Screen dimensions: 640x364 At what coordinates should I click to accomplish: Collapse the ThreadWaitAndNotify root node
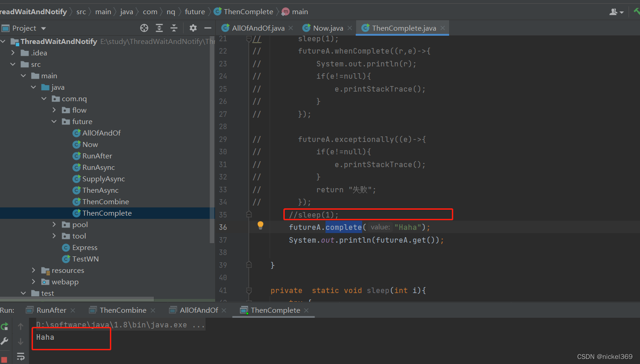click(3, 42)
